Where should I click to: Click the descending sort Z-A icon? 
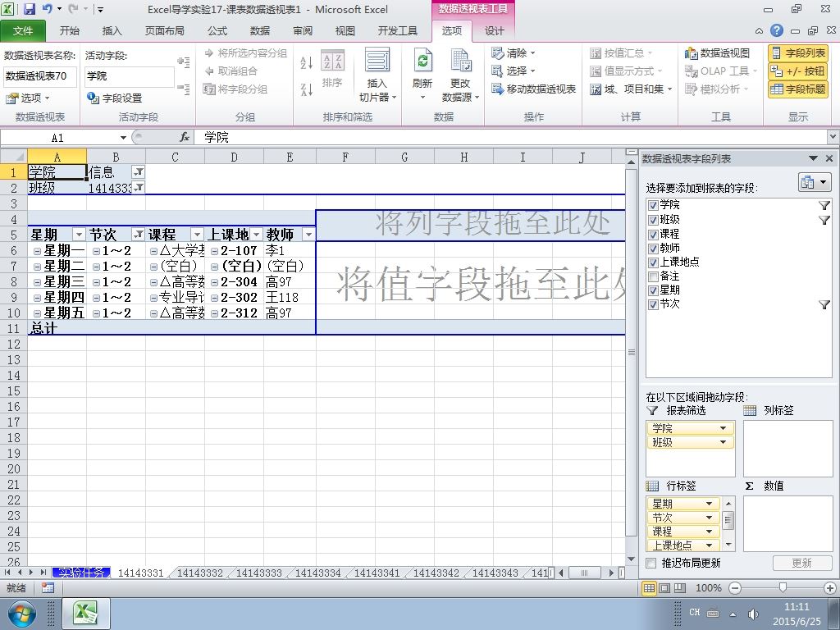(307, 89)
